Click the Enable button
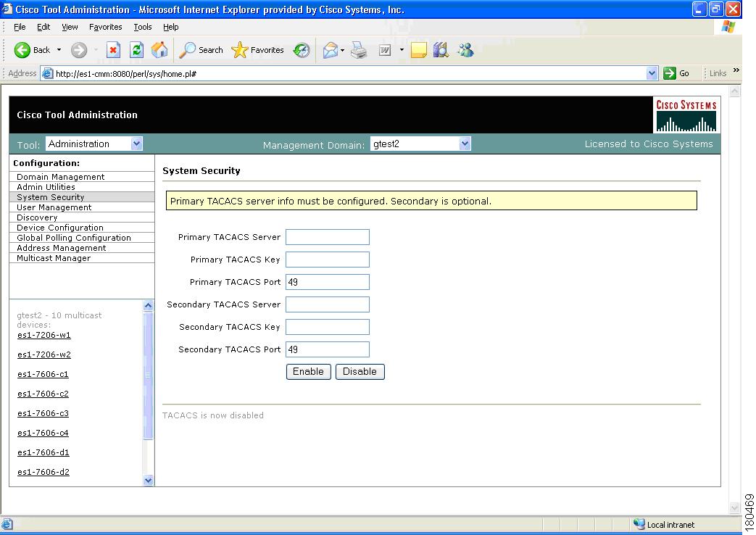The height and width of the screenshot is (535, 756). pos(309,371)
